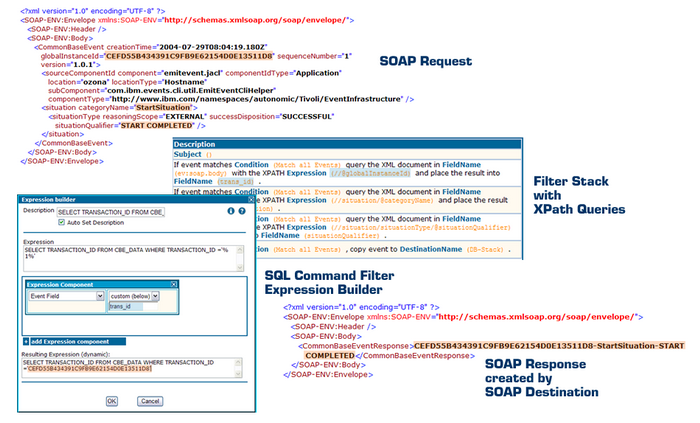The width and height of the screenshot is (700, 423).
Task: Click the (//situation/@categoryName) expression value
Action: (x=382, y=200)
